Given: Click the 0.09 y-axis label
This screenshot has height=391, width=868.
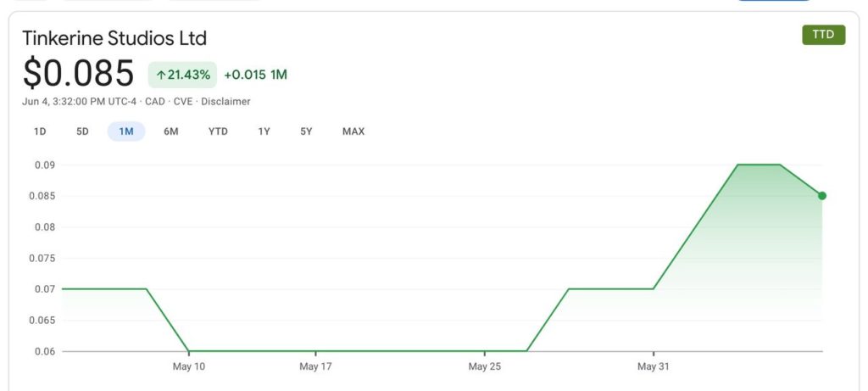Looking at the screenshot, I should pos(43,165).
